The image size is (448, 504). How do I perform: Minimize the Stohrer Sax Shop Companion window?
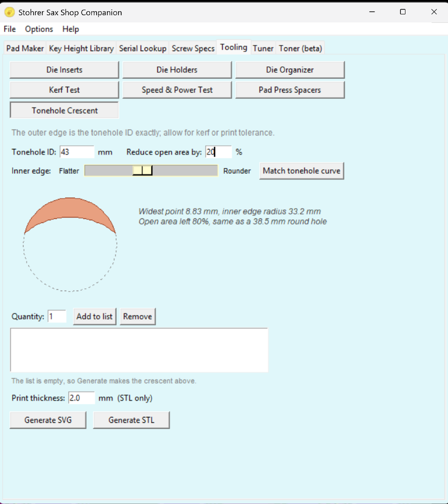[372, 12]
